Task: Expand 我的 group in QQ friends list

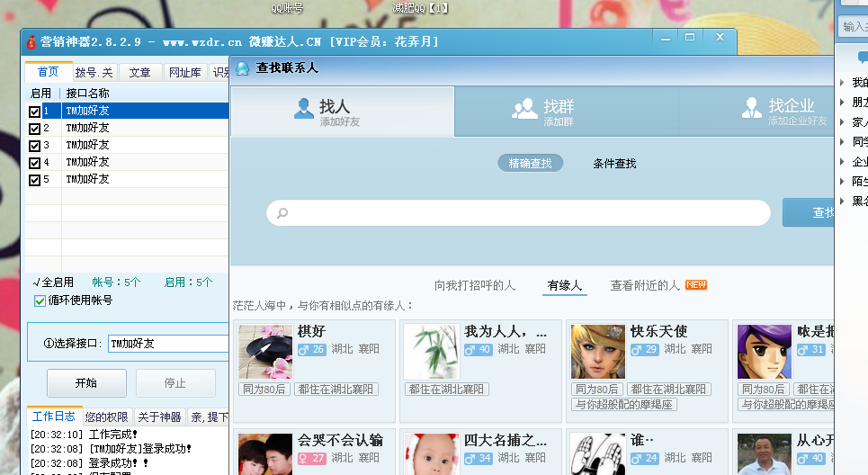Action: (x=842, y=83)
